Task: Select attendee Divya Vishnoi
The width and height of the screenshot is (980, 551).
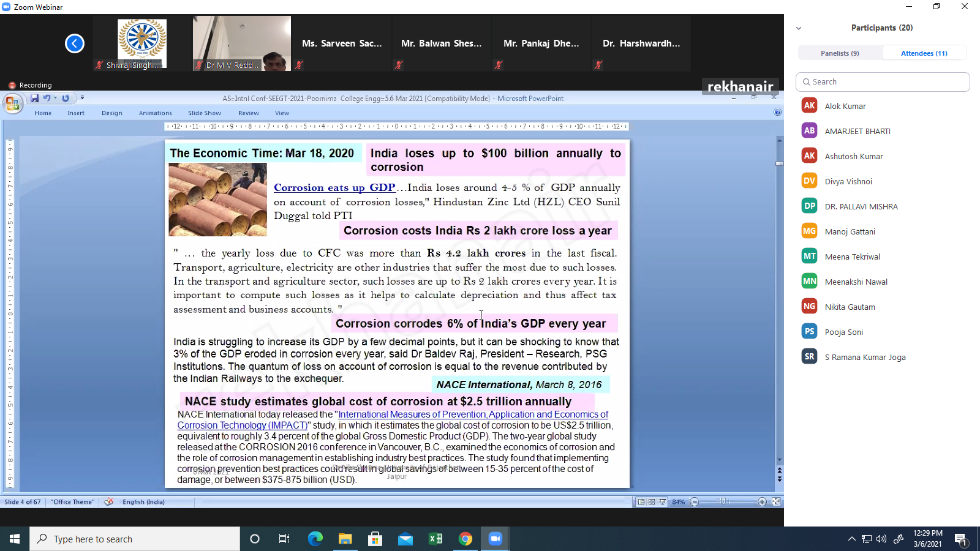Action: coord(883,181)
